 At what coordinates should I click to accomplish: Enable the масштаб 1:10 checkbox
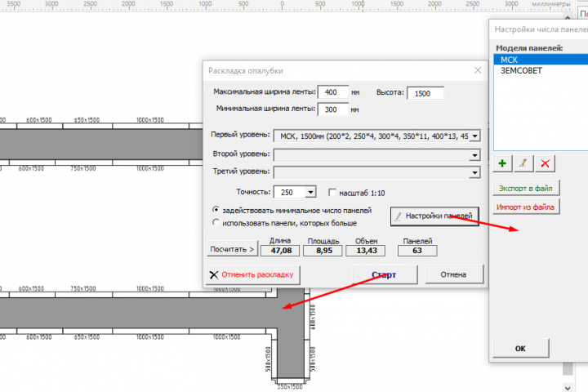click(x=332, y=193)
